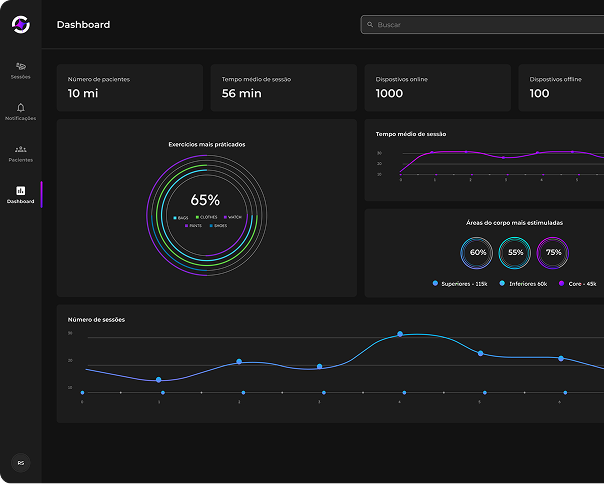Click the Superiores legend dot
604x484 pixels.
(x=435, y=284)
